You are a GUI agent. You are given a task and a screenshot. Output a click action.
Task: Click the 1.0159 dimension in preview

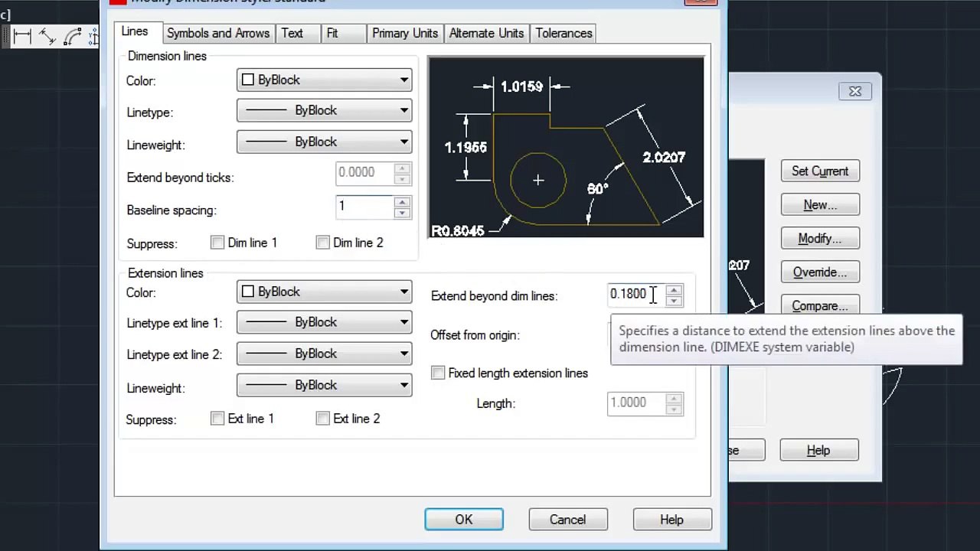coord(521,86)
